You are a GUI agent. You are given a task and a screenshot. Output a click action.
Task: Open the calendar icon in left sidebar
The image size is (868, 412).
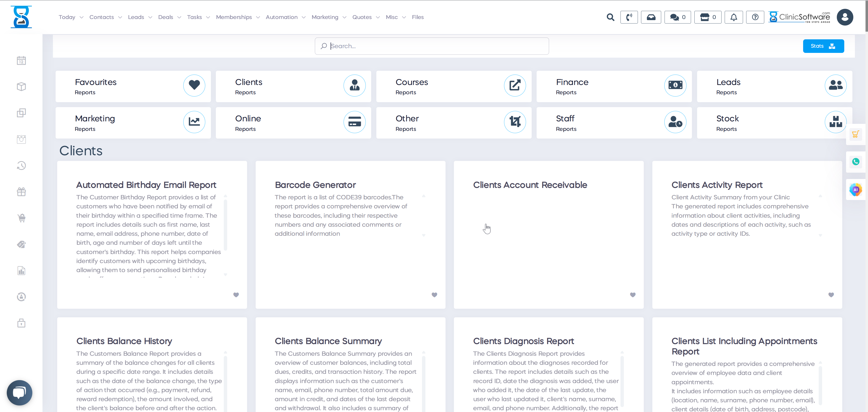click(x=21, y=61)
